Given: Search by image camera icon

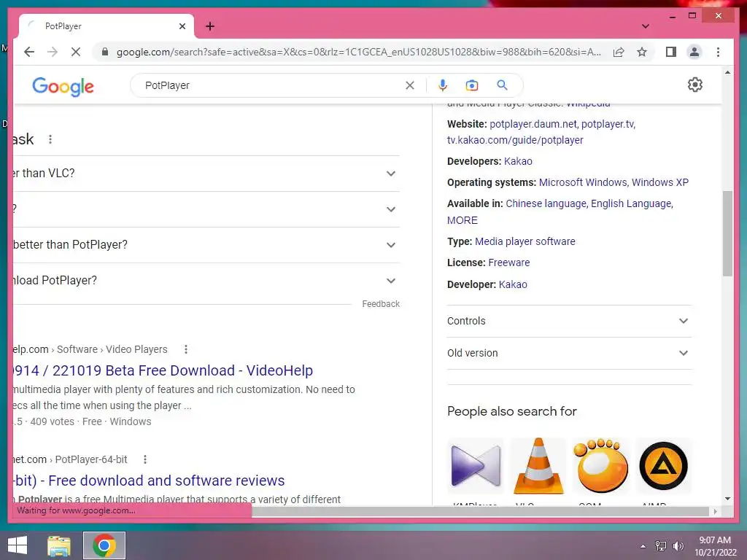Looking at the screenshot, I should [x=472, y=85].
